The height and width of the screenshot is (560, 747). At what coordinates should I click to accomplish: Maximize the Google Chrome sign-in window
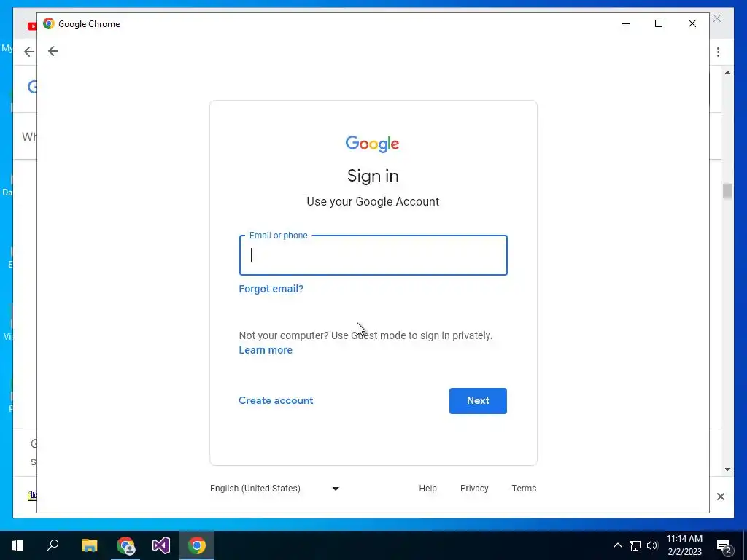659,23
